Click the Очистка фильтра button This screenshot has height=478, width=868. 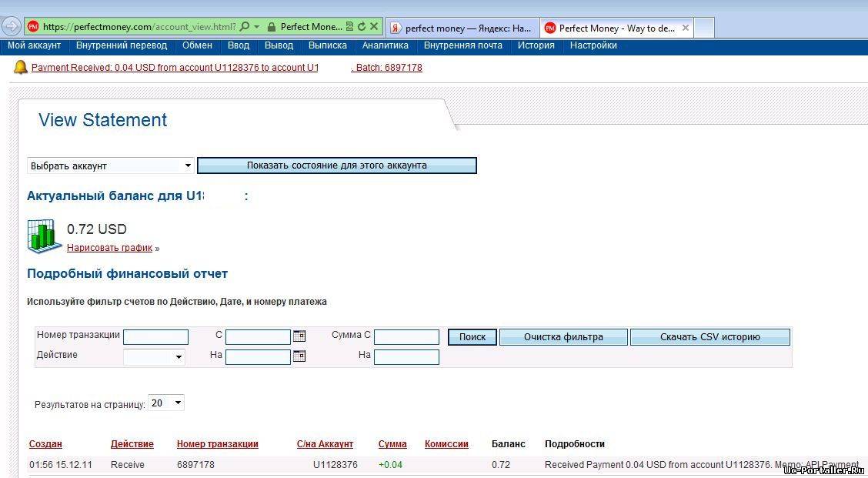pos(563,337)
